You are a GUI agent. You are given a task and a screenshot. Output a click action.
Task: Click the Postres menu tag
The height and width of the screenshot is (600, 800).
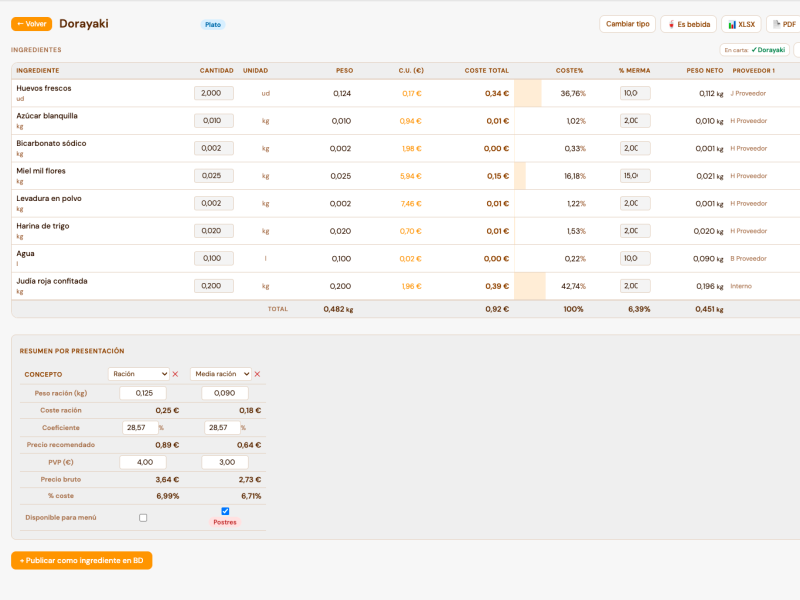(x=225, y=522)
